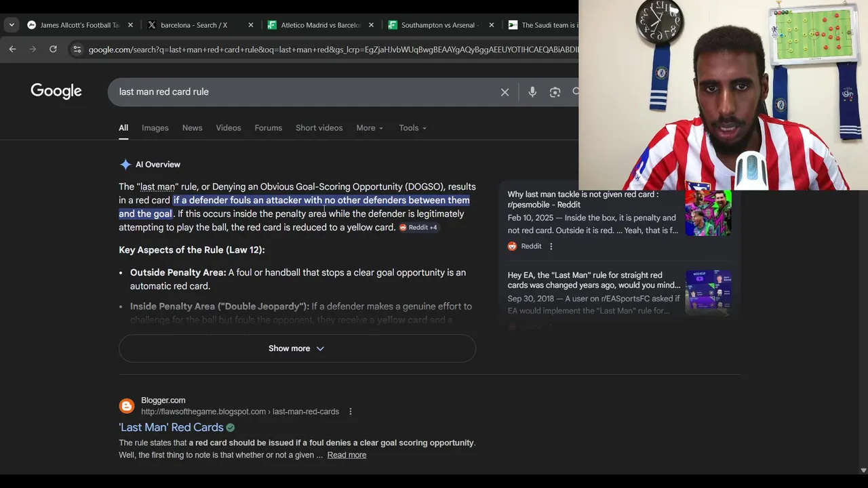This screenshot has width=868, height=488.
Task: Click the flawsofthegame.blogspot.com URL text
Action: coord(240,411)
